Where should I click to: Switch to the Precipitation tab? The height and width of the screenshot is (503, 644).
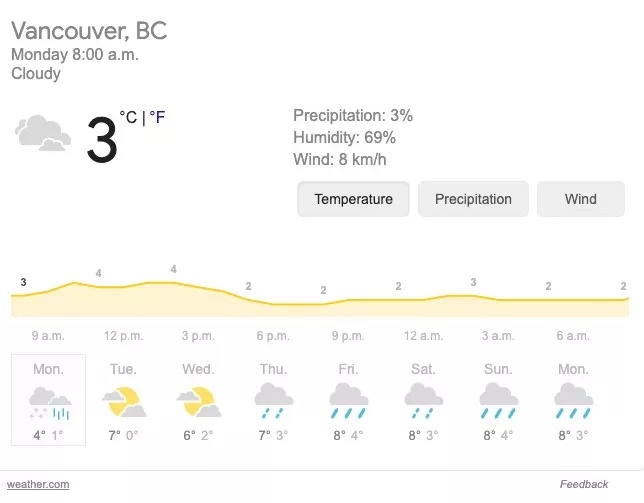point(473,199)
